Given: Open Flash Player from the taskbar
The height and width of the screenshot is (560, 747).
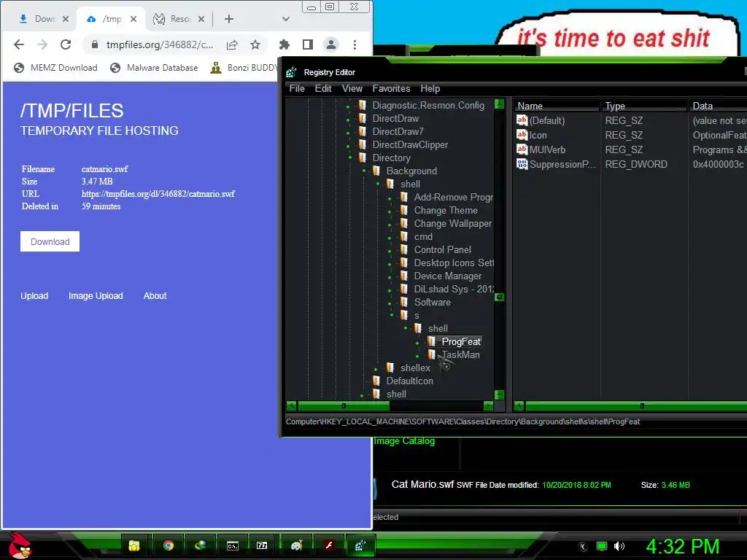Looking at the screenshot, I should (329, 545).
